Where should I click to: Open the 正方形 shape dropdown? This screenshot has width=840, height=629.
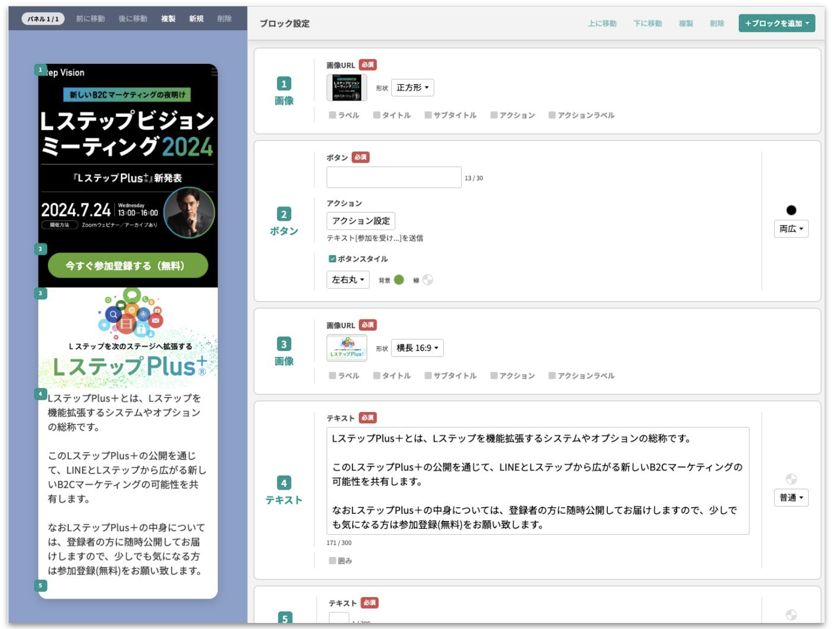click(412, 88)
